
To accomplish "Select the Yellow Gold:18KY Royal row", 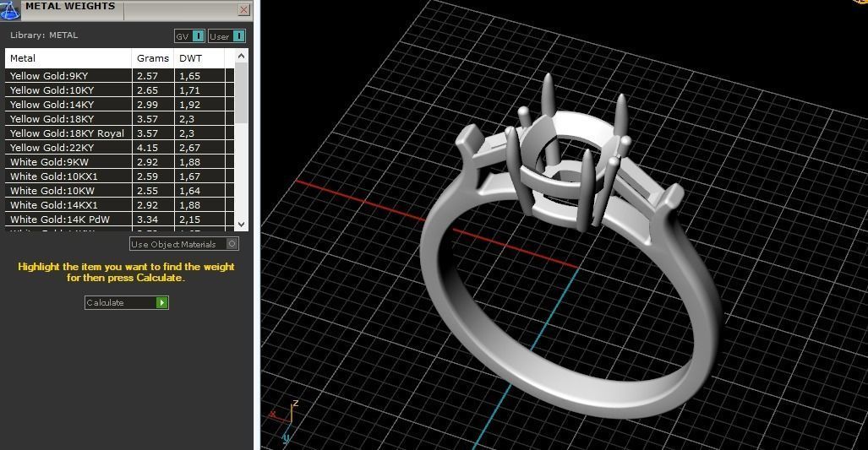I will tap(119, 133).
